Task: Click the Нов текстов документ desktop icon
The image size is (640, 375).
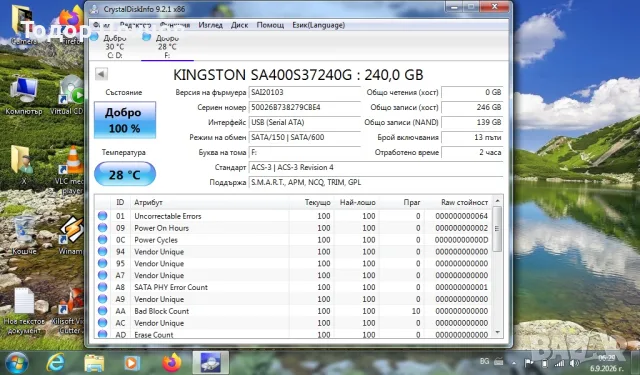Action: tap(24, 310)
